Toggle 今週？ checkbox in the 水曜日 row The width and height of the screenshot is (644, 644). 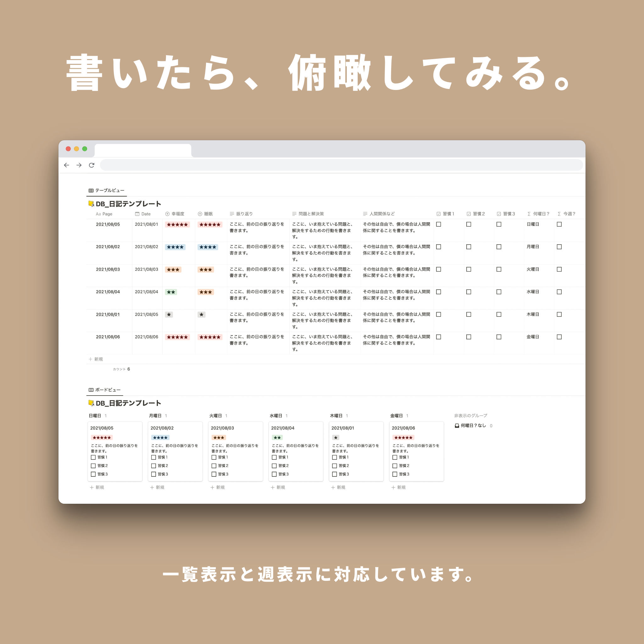[559, 292]
